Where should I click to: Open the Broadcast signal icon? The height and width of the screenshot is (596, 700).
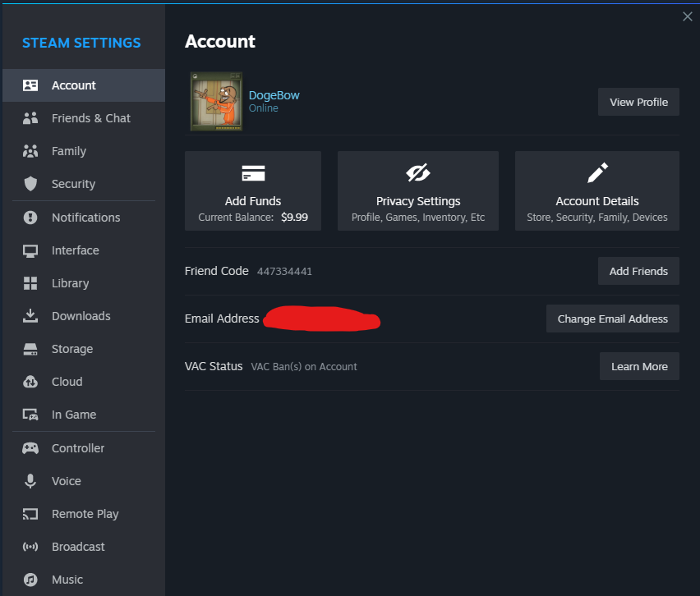point(30,547)
